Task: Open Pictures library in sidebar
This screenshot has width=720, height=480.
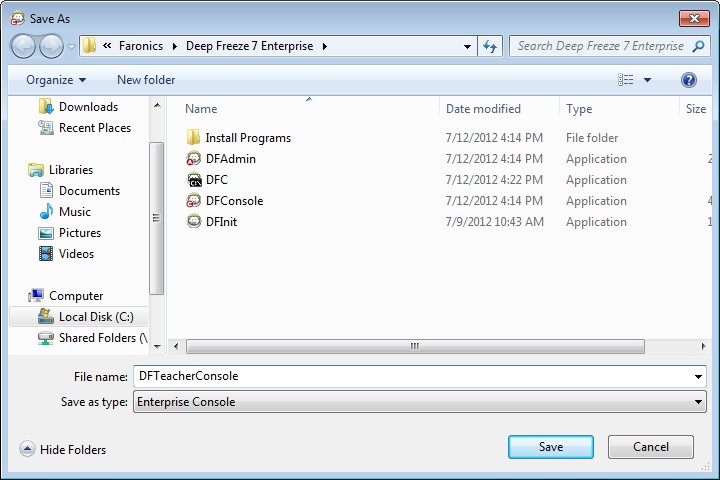Action: 79,233
